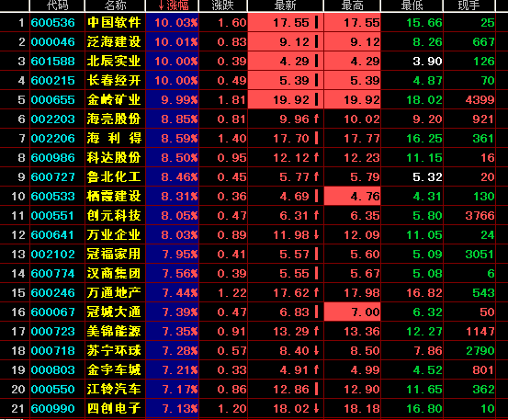Screen dimensions: 508x420
Task: Select stock 四创电子
Action: 114,408
